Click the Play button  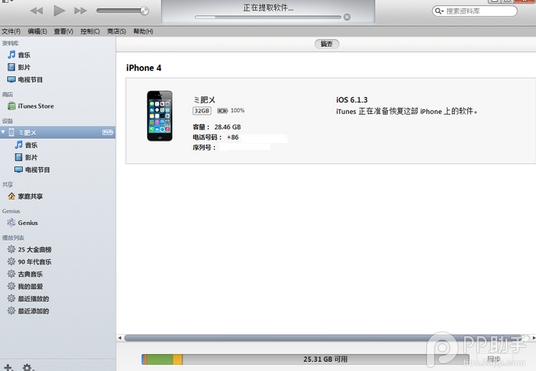pyautogui.click(x=59, y=11)
